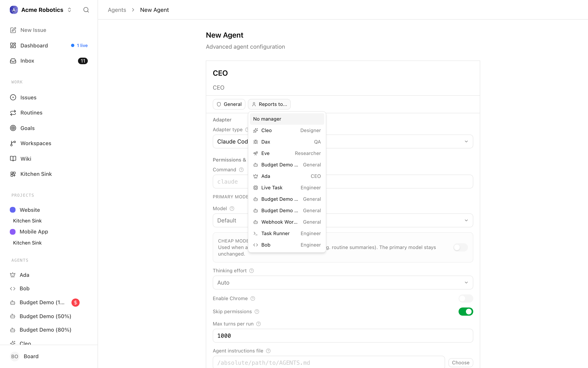Choose No manager option
Screen dimensions: 588x368
pos(287,119)
